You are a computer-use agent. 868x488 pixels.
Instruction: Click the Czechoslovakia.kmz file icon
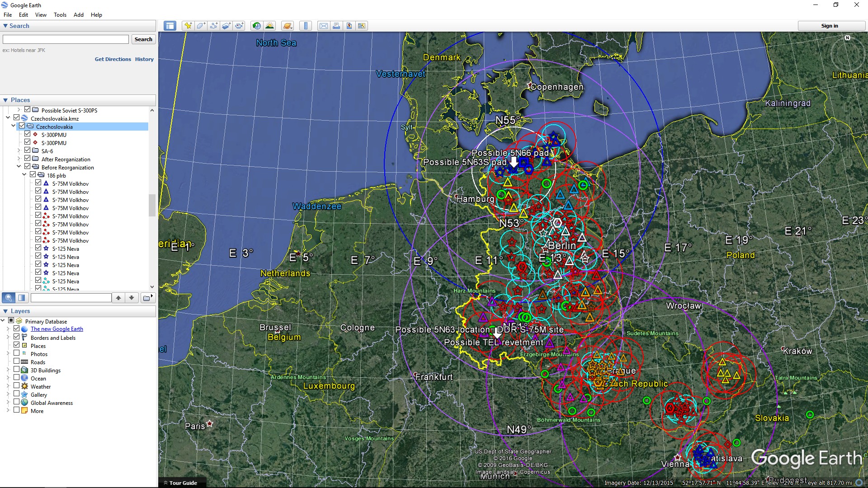(24, 118)
